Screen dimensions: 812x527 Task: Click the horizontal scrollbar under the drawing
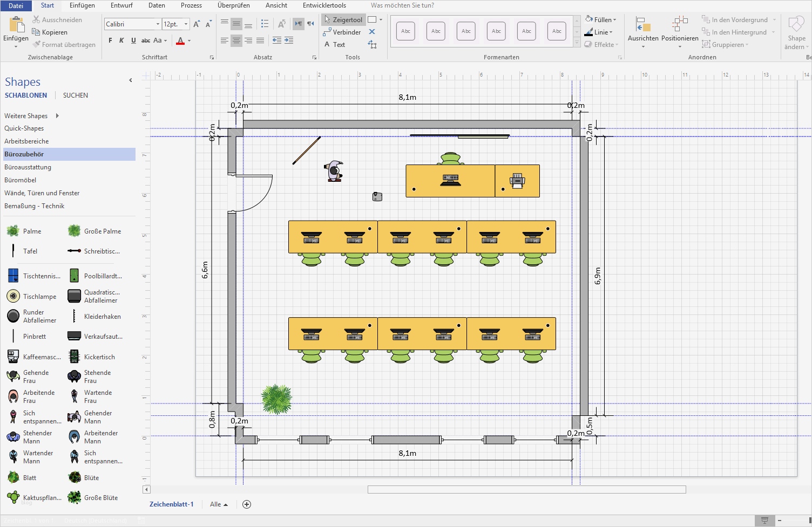coord(526,490)
